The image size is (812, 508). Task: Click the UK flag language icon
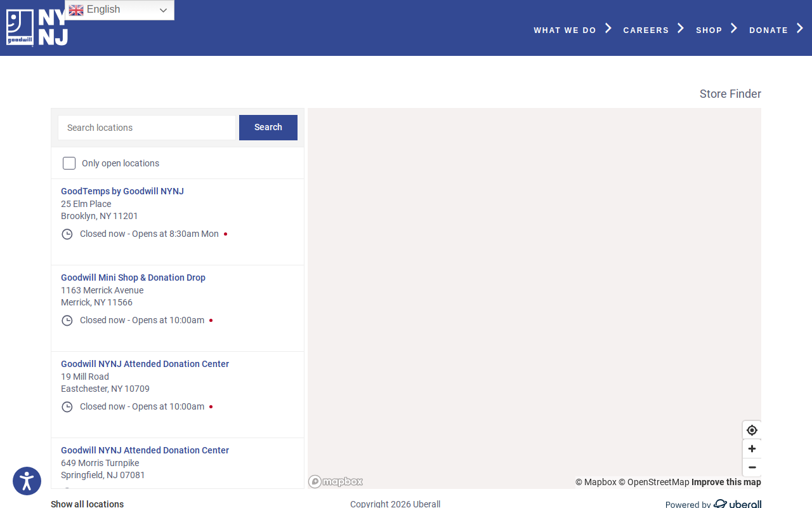coord(76,10)
